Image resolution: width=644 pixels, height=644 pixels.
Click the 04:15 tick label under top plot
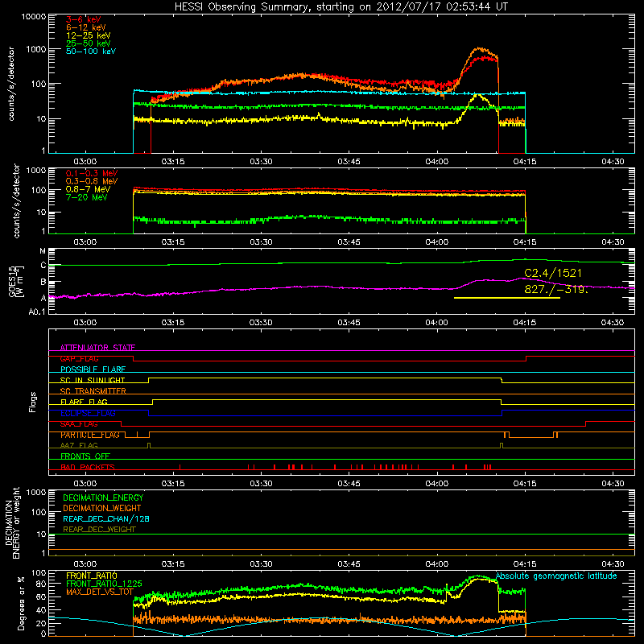pyautogui.click(x=525, y=162)
